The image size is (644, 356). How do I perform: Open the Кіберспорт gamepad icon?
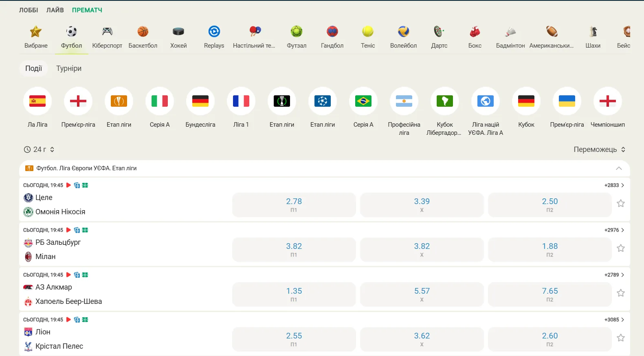click(107, 32)
